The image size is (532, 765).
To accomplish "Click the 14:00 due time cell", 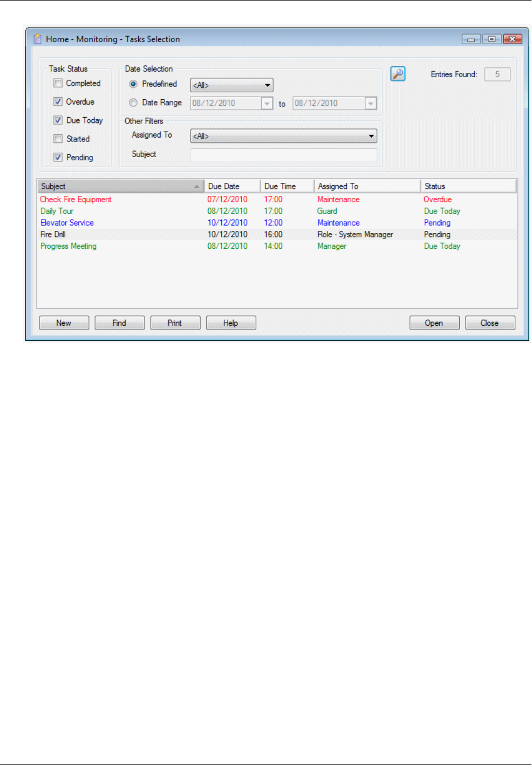I will click(273, 246).
